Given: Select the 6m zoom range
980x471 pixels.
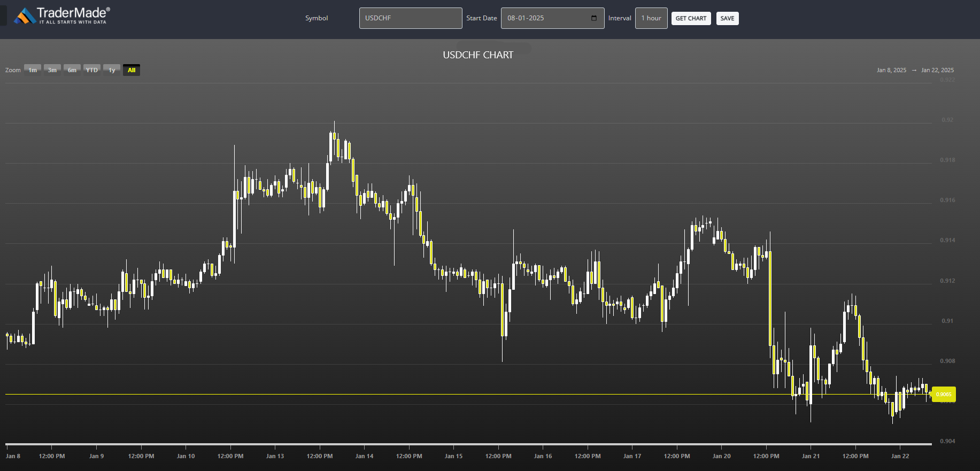Looking at the screenshot, I should pyautogui.click(x=72, y=70).
